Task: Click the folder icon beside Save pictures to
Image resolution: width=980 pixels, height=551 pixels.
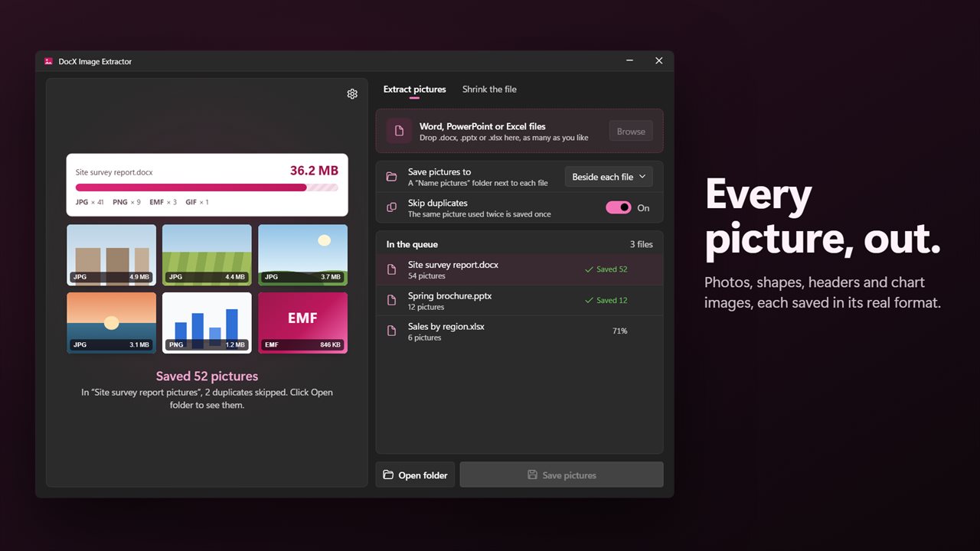Action: pyautogui.click(x=391, y=177)
